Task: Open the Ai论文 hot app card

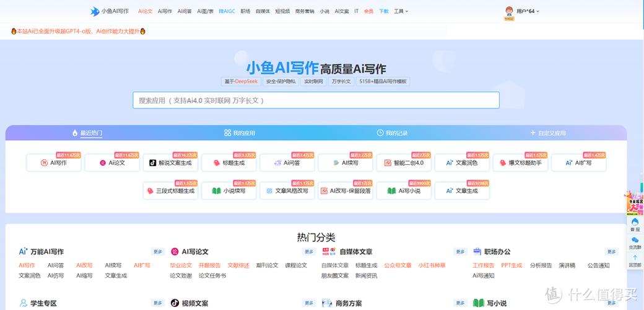Action: (x=112, y=163)
